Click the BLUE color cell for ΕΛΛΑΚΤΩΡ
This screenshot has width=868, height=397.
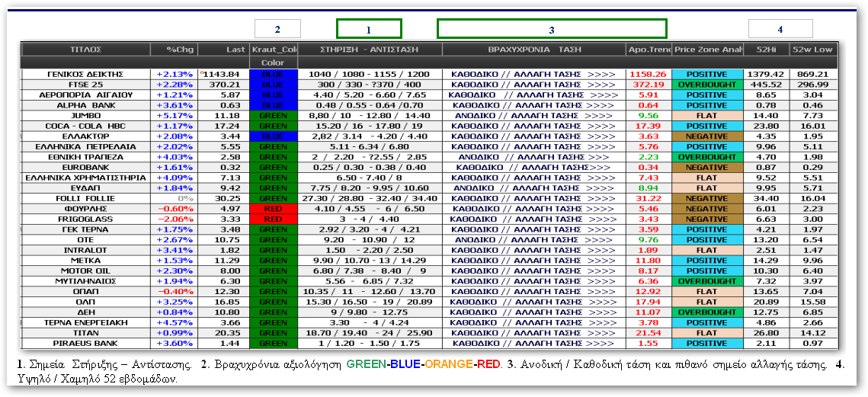pyautogui.click(x=274, y=136)
